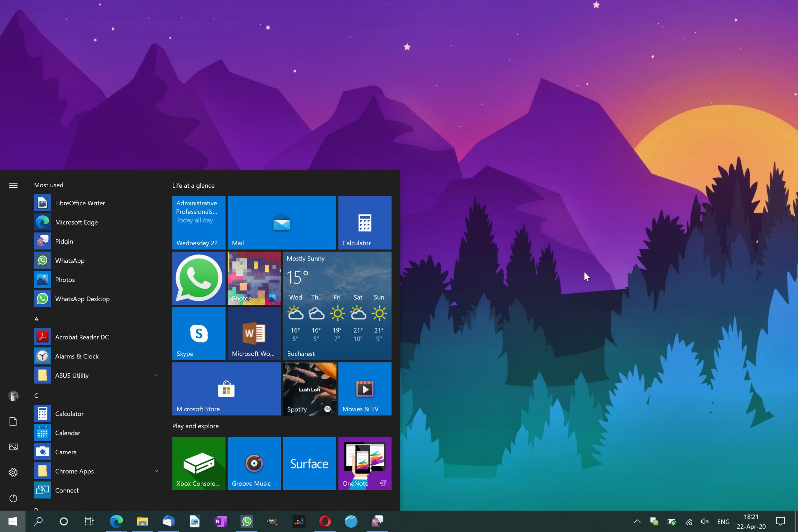This screenshot has height=532, width=798.
Task: Open the Start Menu hamburger icon
Action: [x=13, y=185]
